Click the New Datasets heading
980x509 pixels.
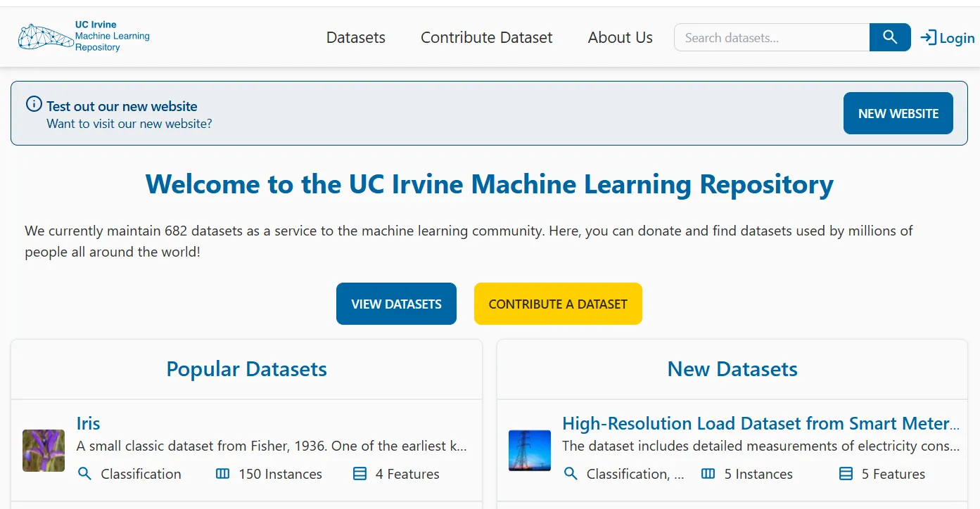(732, 369)
